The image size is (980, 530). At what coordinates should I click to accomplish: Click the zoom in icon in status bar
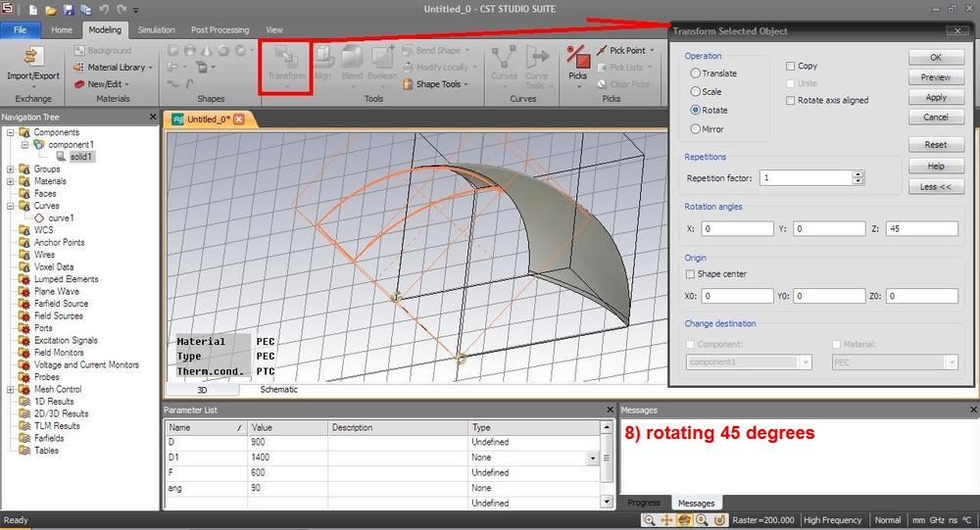[650, 520]
